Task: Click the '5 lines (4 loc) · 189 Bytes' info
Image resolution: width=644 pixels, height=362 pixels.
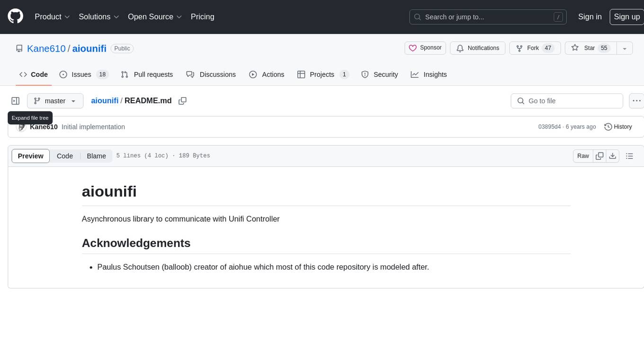Action: [163, 156]
